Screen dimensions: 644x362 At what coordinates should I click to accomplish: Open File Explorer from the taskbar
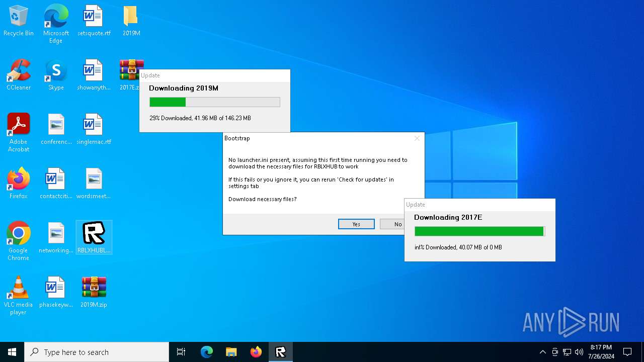[x=231, y=352]
